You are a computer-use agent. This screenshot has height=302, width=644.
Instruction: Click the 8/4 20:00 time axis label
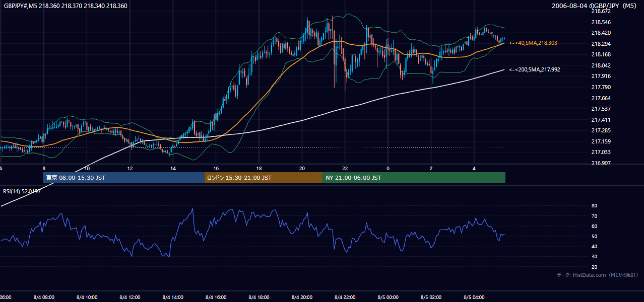tap(302, 297)
